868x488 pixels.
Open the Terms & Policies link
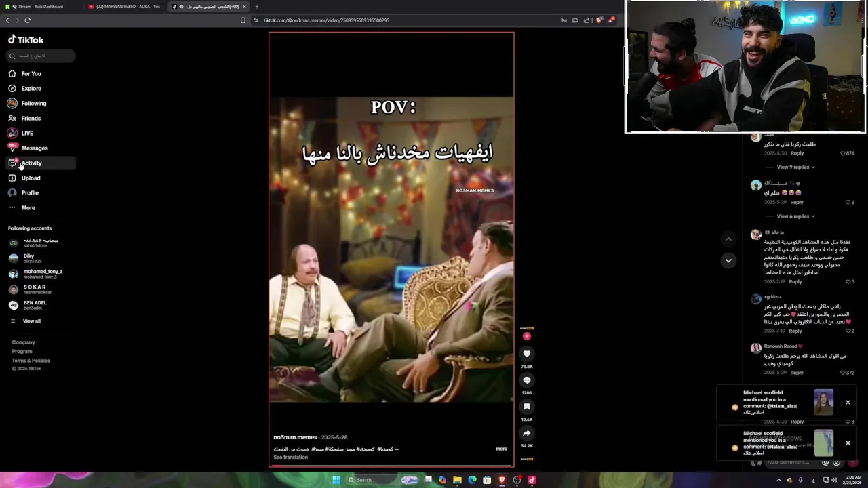tap(31, 361)
